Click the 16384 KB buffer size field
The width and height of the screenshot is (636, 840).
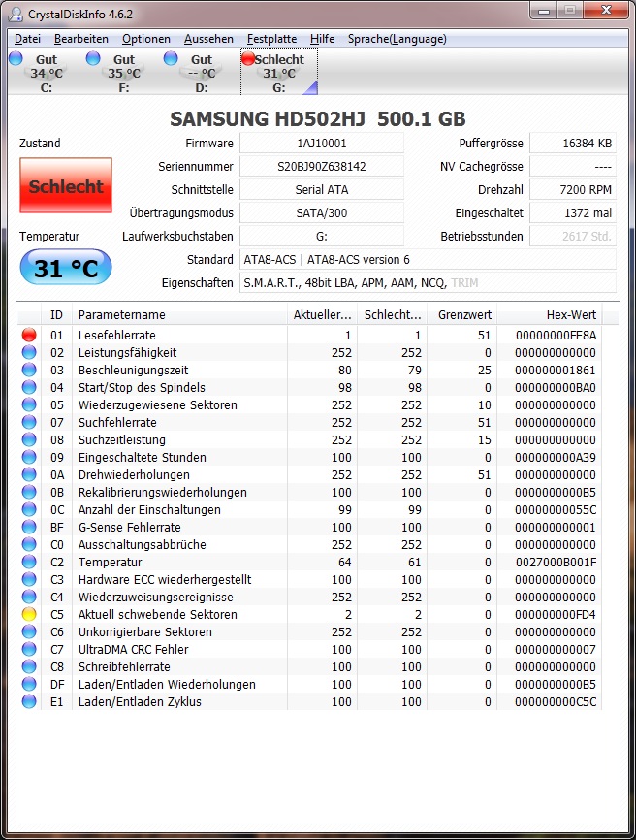point(573,143)
